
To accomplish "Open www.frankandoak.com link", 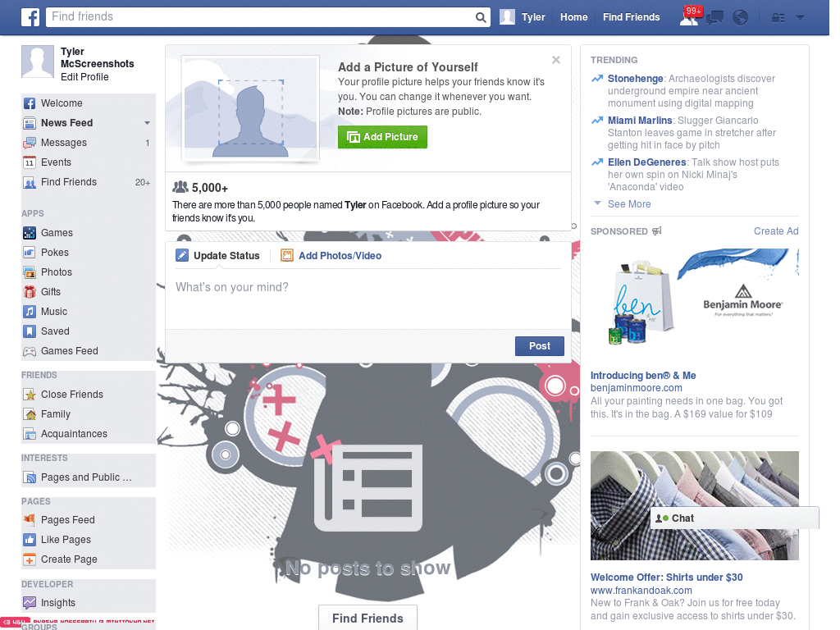I will [641, 591].
